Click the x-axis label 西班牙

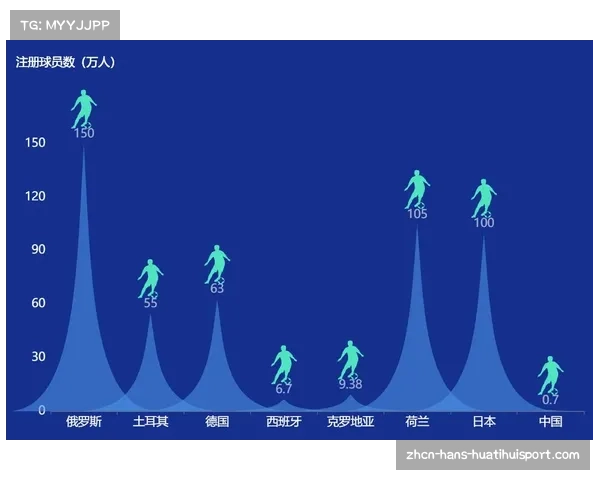tap(284, 422)
